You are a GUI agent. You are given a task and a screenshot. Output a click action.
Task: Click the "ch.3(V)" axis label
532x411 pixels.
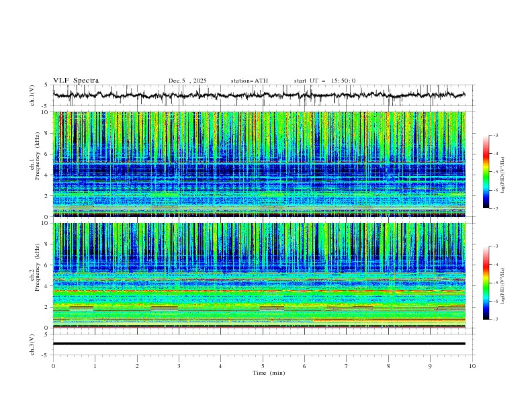pyautogui.click(x=32, y=345)
